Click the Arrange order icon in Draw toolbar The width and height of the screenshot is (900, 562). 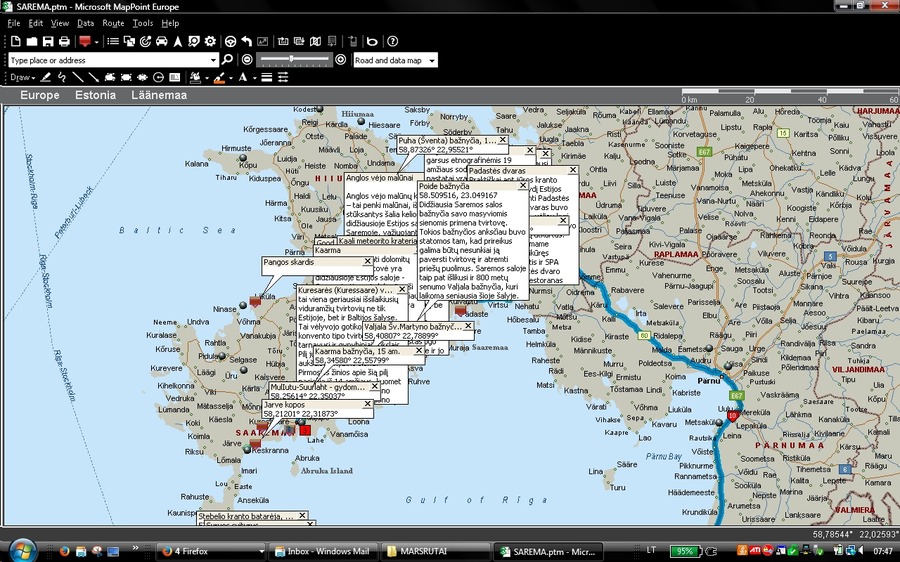click(x=283, y=77)
